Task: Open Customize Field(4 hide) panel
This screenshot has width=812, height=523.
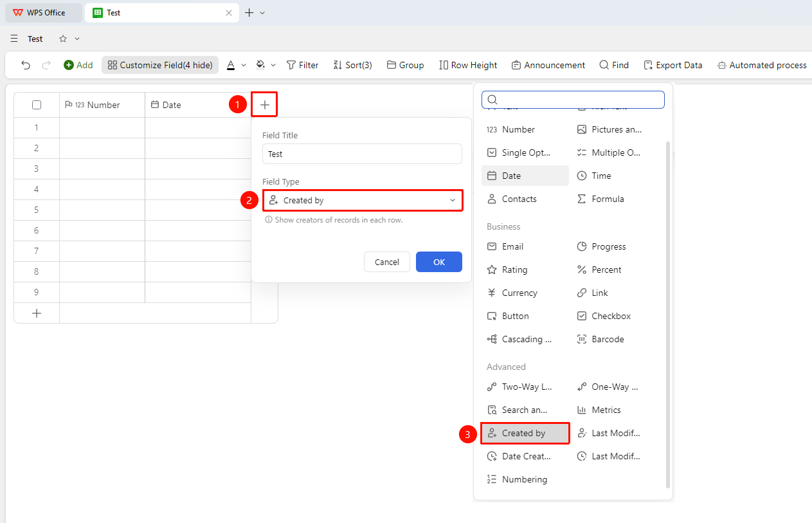Action: pos(160,65)
